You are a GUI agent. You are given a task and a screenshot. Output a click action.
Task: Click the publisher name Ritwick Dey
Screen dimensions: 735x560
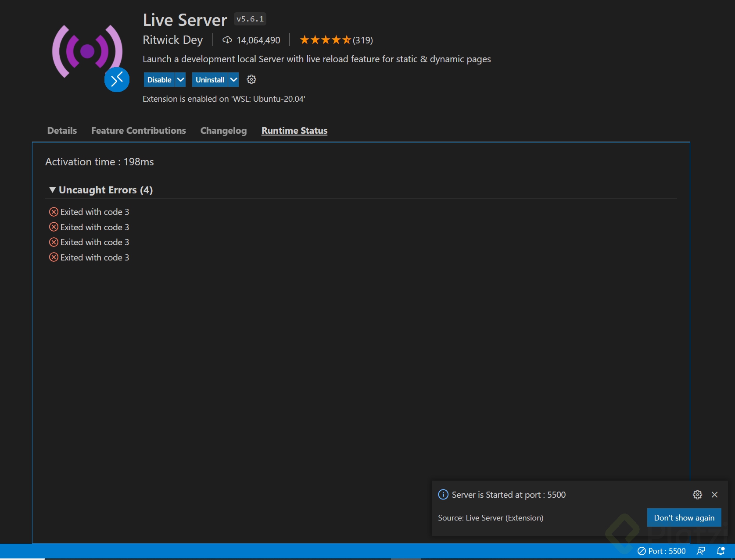pos(173,40)
